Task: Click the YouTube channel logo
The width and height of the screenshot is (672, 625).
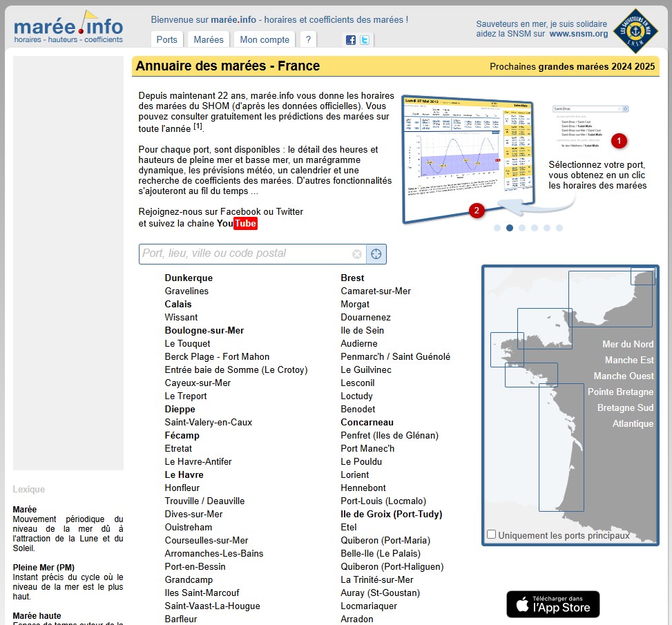Action: click(237, 224)
